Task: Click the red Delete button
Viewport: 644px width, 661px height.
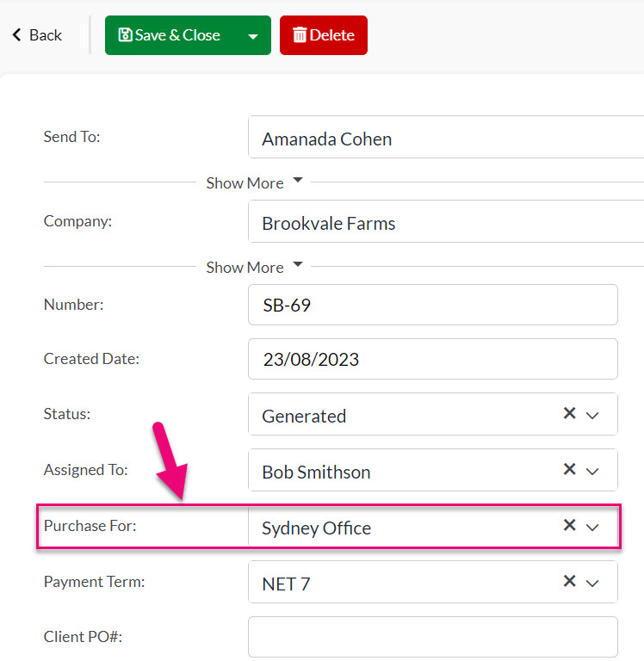Action: (x=324, y=35)
